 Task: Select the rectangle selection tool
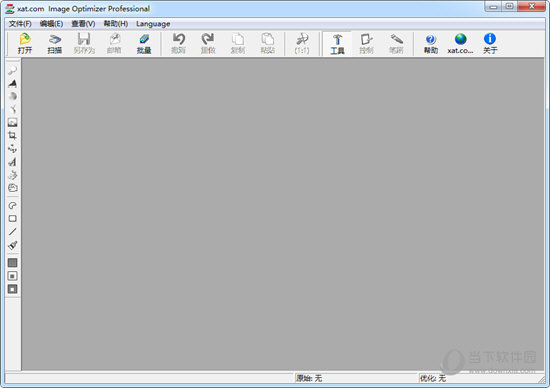[13, 219]
